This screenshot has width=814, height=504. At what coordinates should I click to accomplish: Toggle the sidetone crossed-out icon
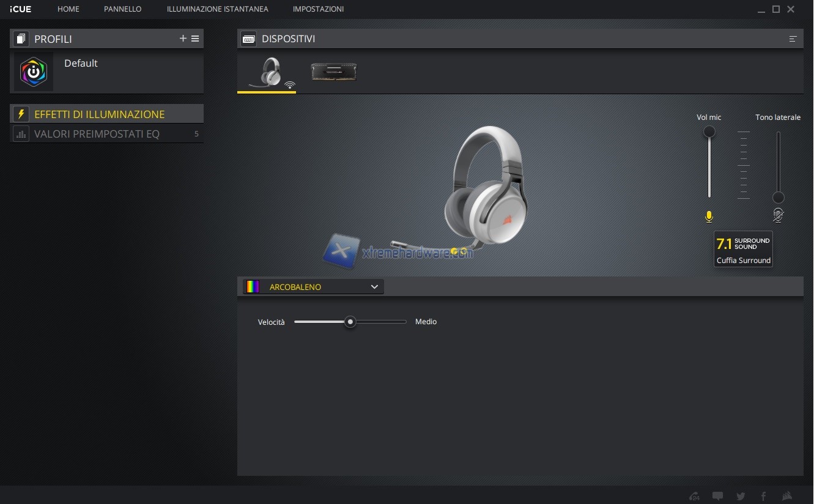click(778, 215)
